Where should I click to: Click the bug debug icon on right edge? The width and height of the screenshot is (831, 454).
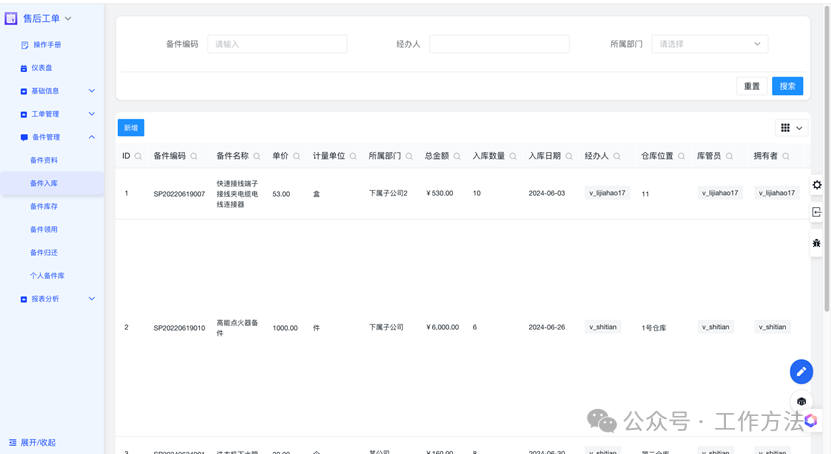point(817,243)
